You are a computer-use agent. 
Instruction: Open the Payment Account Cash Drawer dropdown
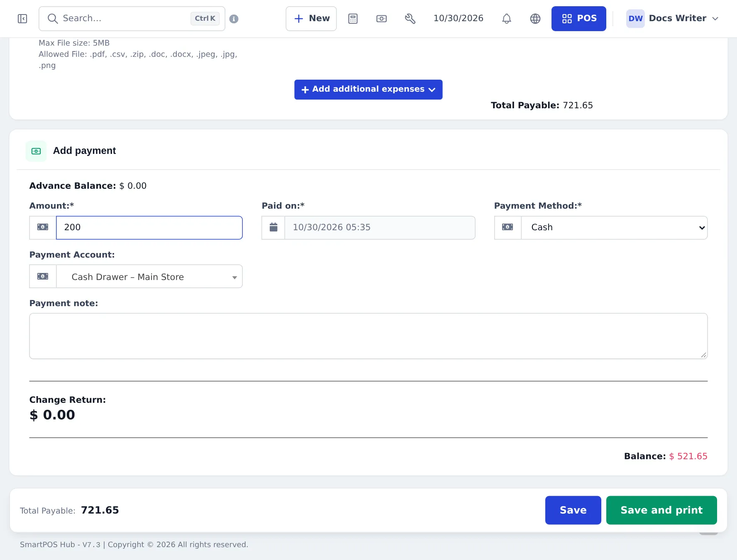(149, 277)
